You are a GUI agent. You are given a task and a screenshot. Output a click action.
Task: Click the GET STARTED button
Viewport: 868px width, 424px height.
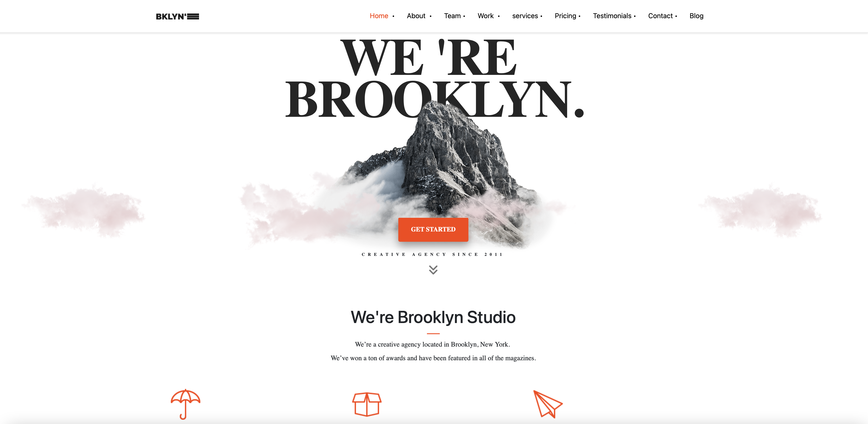pyautogui.click(x=433, y=230)
